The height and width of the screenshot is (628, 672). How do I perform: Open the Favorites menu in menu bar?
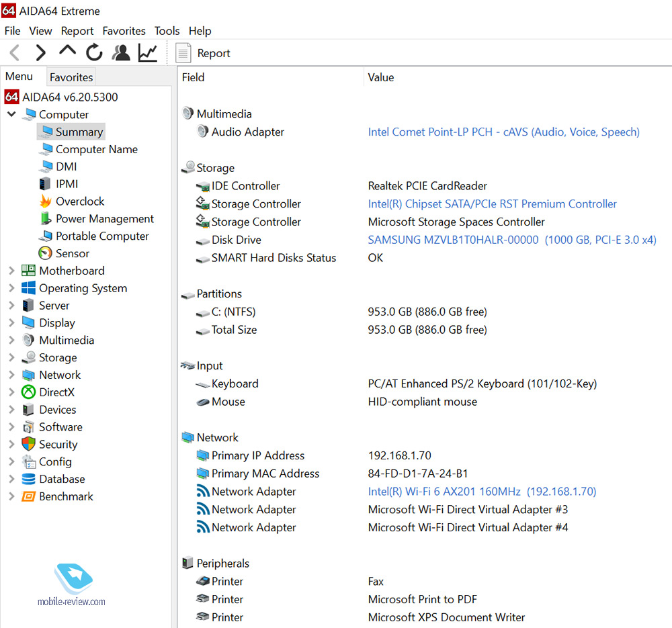(x=124, y=31)
